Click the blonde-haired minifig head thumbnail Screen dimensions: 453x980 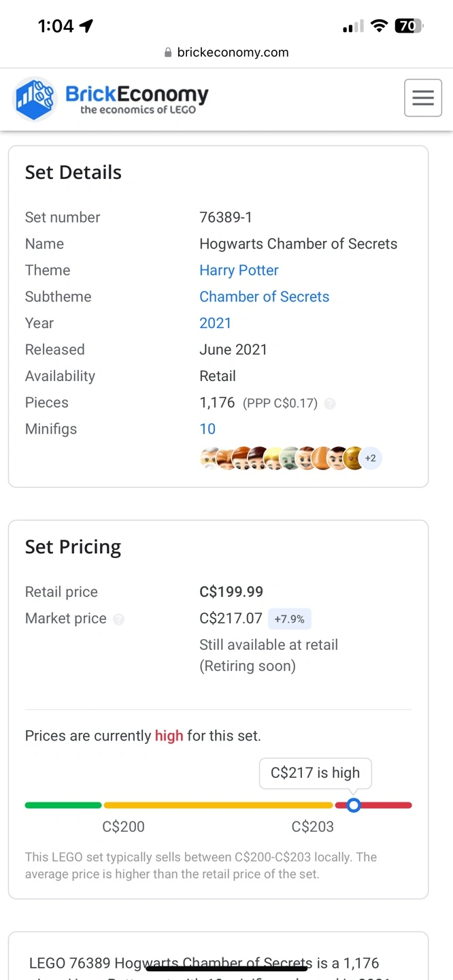pyautogui.click(x=273, y=459)
